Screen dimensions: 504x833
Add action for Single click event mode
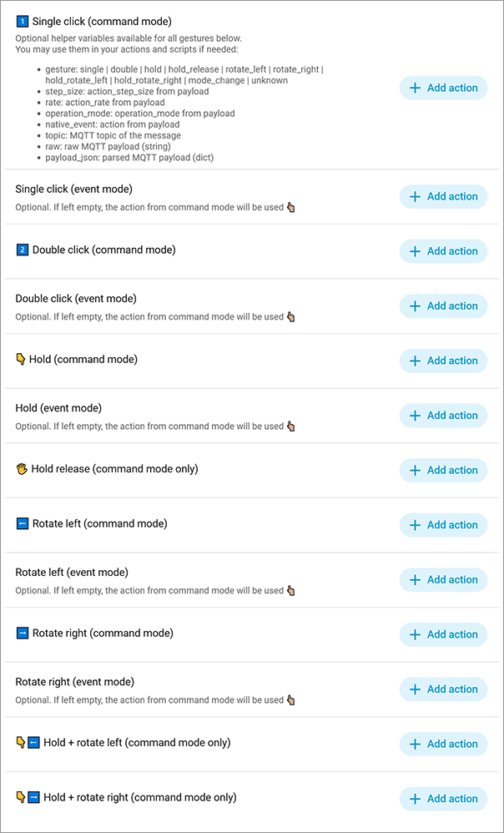pos(443,196)
